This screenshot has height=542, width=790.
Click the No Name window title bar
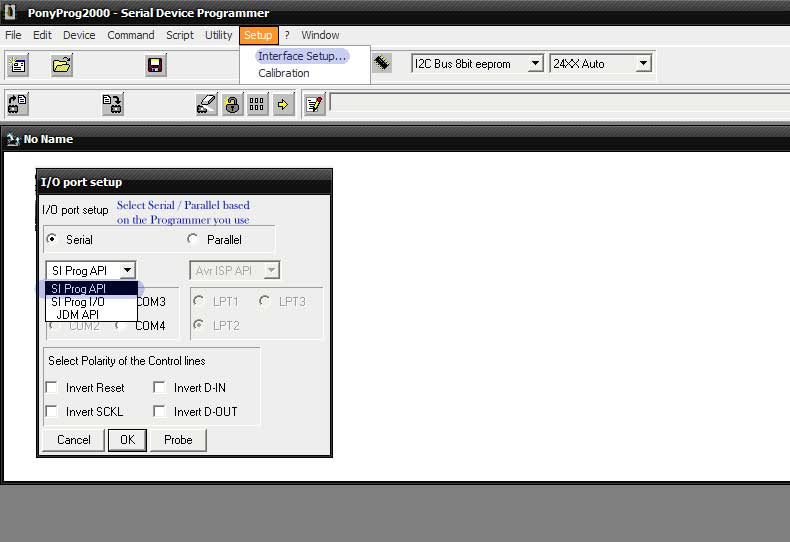(395, 139)
